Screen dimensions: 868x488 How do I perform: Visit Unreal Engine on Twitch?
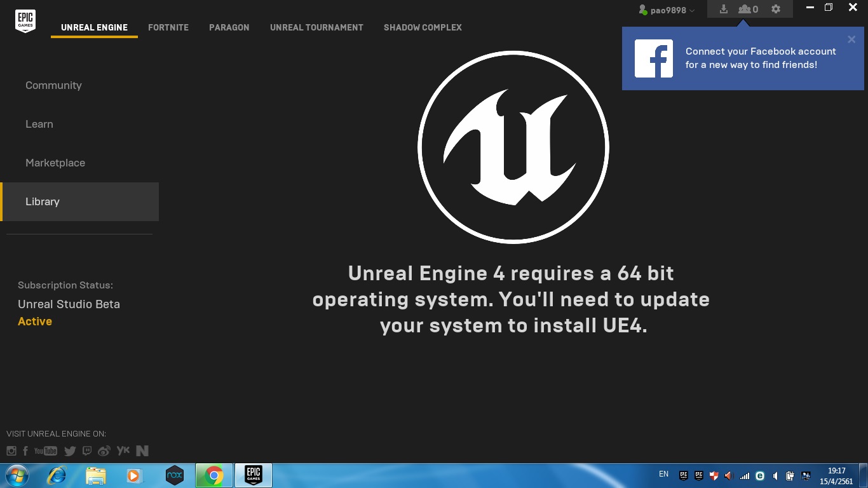tap(87, 451)
